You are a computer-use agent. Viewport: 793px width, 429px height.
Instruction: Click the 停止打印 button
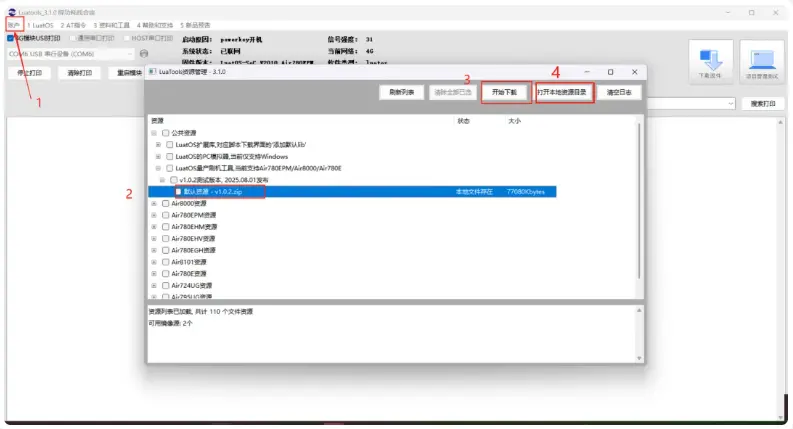click(x=29, y=73)
